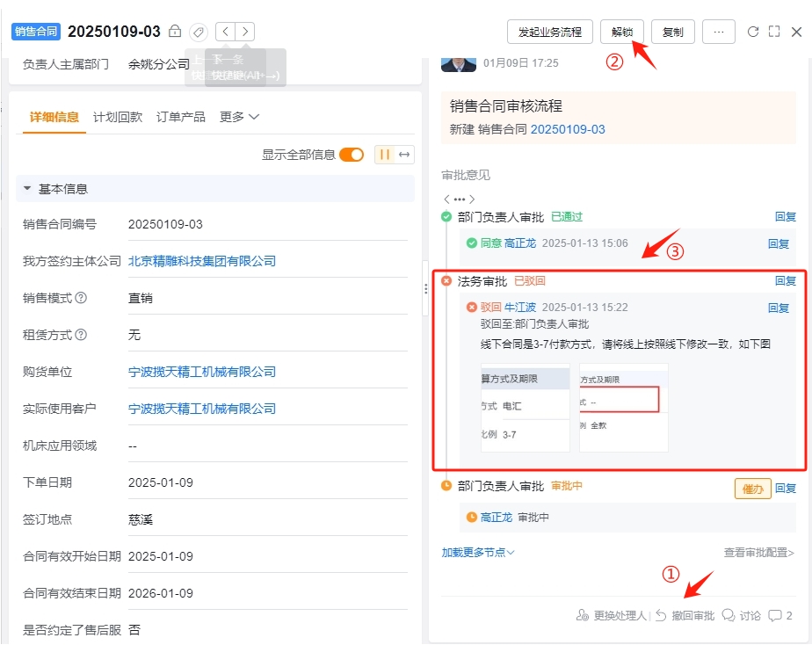The height and width of the screenshot is (645, 812).
Task: Click 销售模式 value 直销
Action: coord(141,298)
